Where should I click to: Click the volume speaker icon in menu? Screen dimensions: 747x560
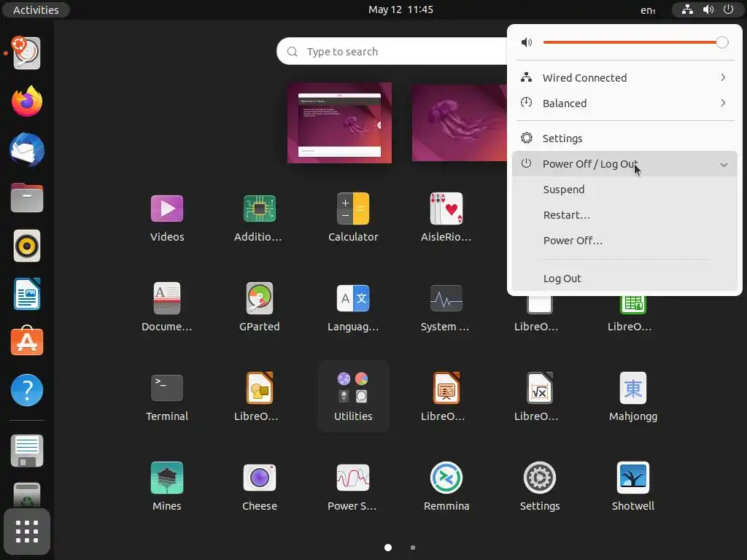[527, 42]
